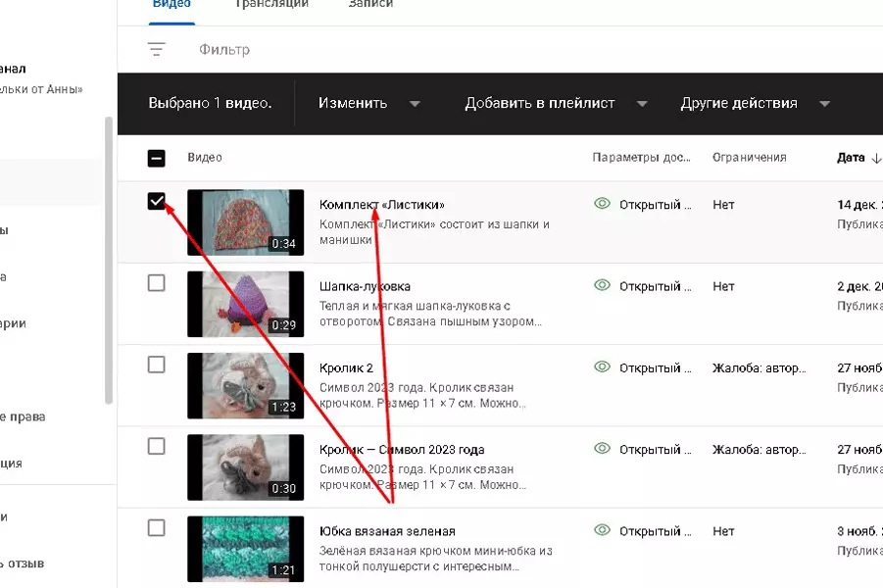Viewport: 883px width, 588px height.
Task: Expand the Добавить в плейлист dropdown
Action: [556, 103]
